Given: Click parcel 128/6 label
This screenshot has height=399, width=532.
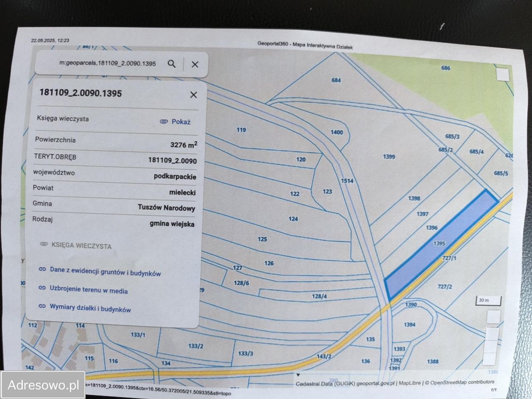Looking at the screenshot, I should pos(241,283).
